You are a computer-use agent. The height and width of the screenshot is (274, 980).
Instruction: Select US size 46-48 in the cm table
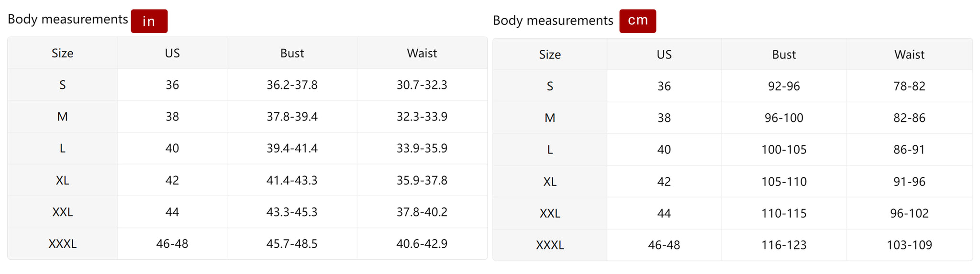[x=664, y=245]
